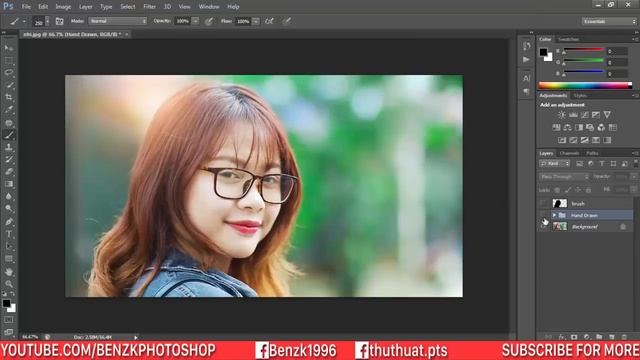640x360 pixels.
Task: Select the Eraser tool
Action: (9, 172)
